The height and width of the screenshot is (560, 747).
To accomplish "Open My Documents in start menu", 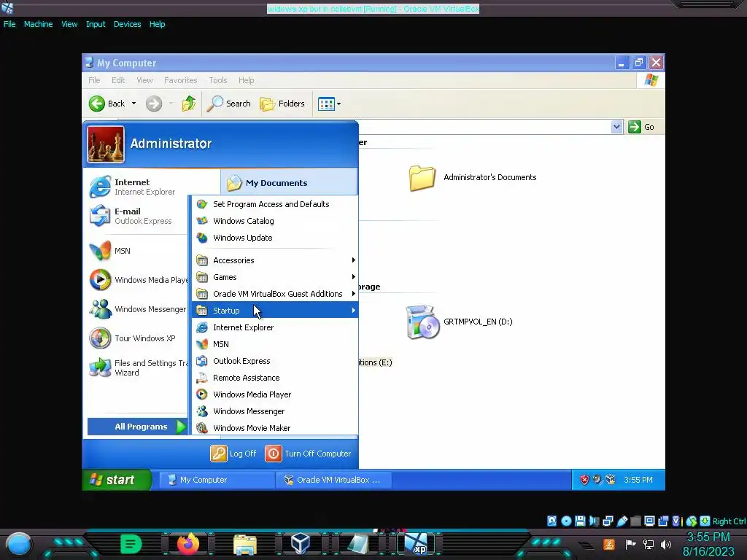I will point(289,183).
